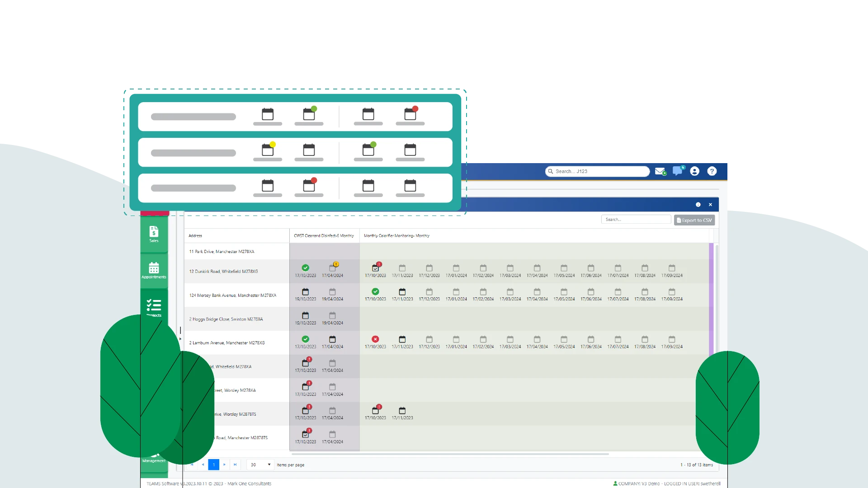Open the user profile icon
Image resolution: width=868 pixels, height=488 pixels.
coord(695,171)
